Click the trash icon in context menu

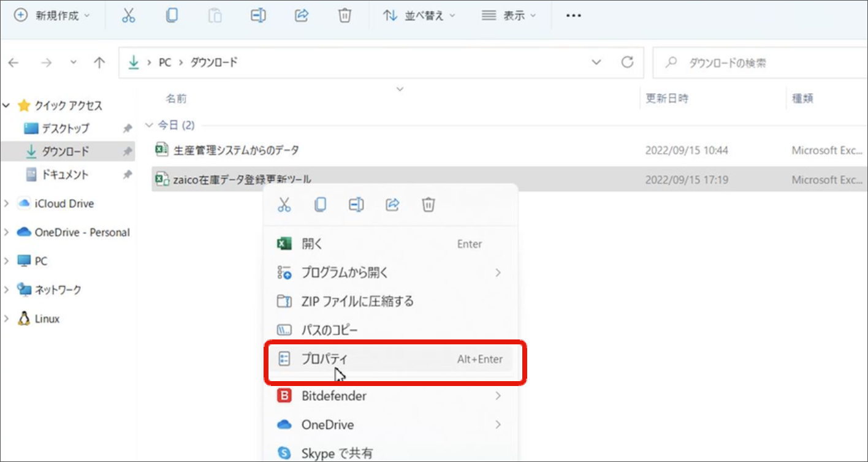coord(428,205)
